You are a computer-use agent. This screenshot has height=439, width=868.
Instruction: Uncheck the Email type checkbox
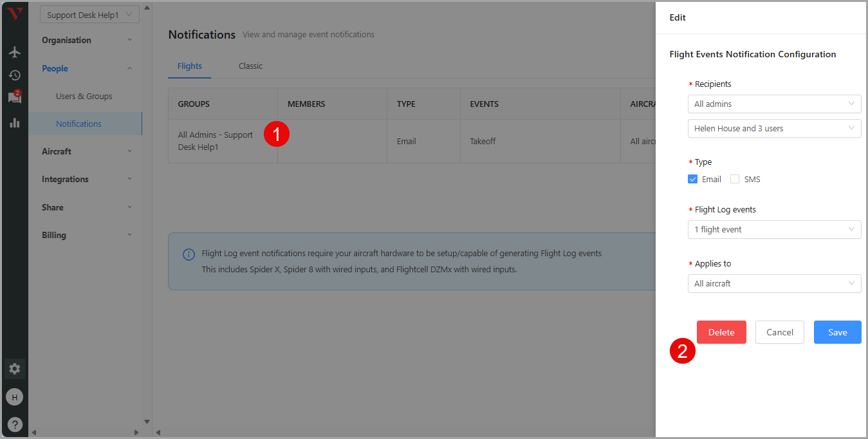tap(692, 180)
